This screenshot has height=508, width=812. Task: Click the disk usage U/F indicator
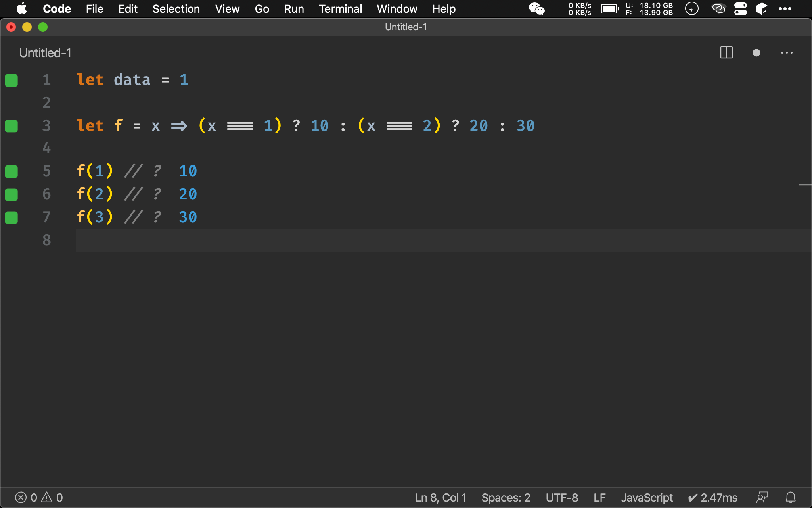[649, 9]
